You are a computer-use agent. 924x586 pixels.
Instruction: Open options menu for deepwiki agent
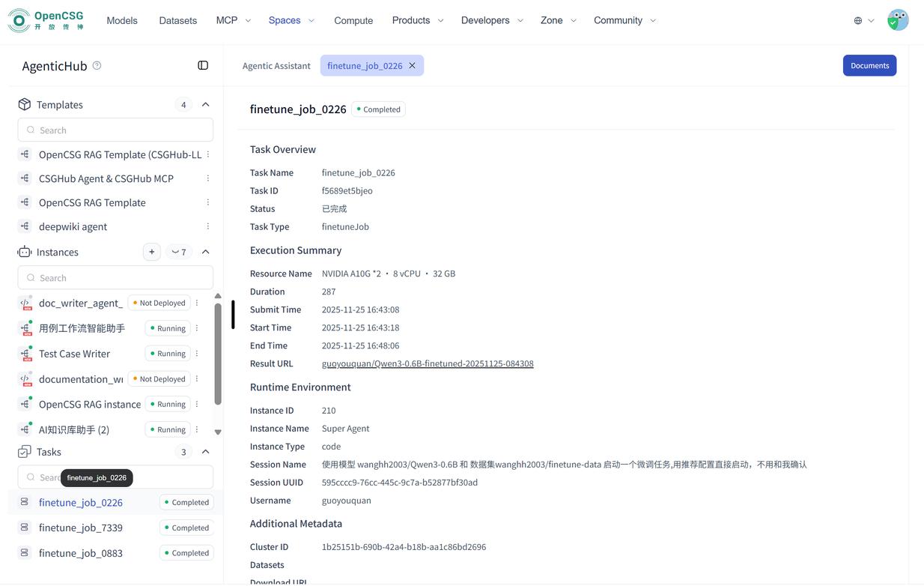click(x=208, y=226)
